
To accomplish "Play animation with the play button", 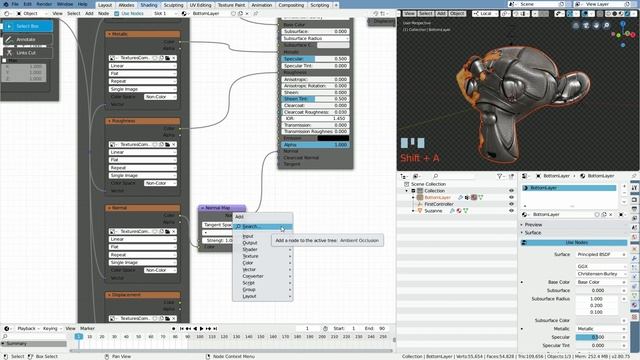I will (x=201, y=329).
